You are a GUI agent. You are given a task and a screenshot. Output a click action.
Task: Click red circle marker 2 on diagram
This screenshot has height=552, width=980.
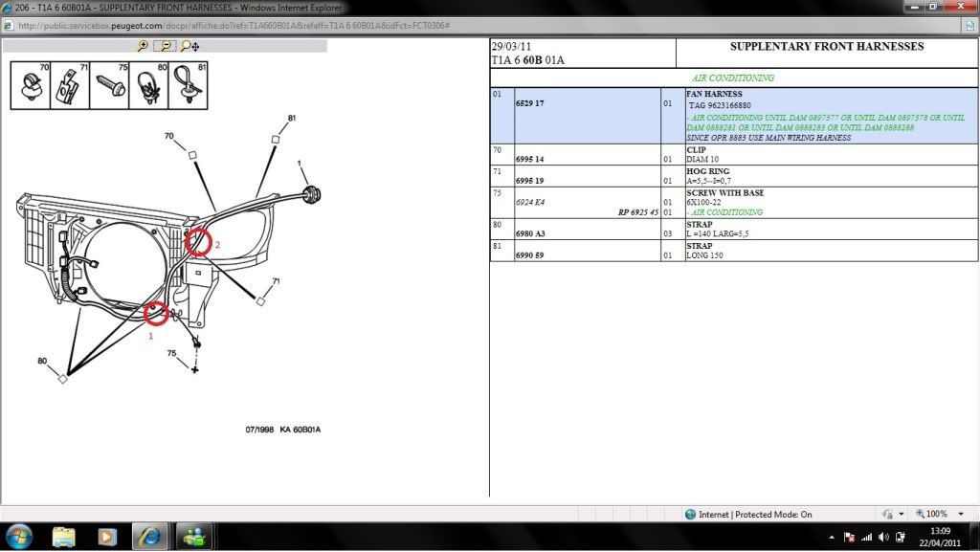198,243
